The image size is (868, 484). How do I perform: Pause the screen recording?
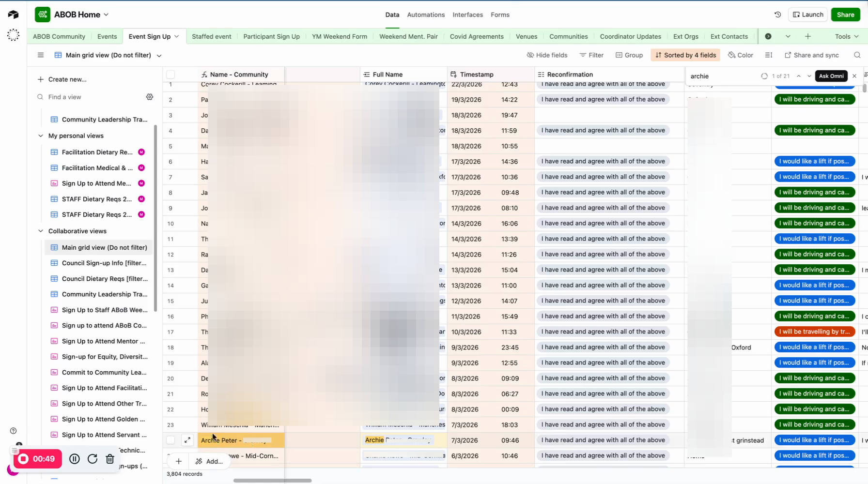coord(75,459)
